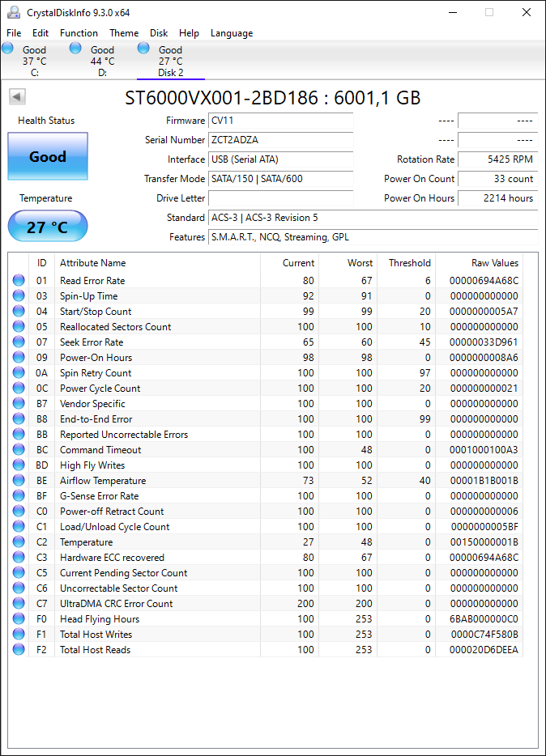Switch to the D: drive tab
The height and width of the screenshot is (756, 546).
[102, 61]
